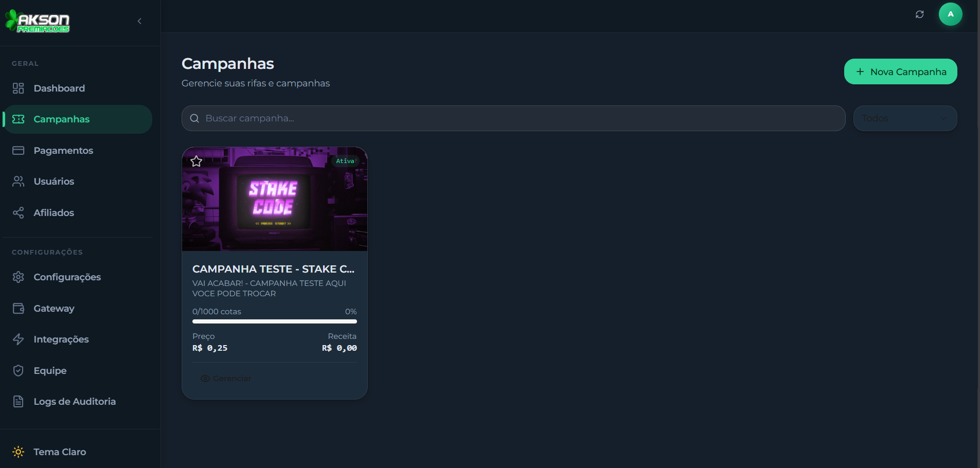
Task: Click the Equipe shield icon
Action: (x=19, y=371)
